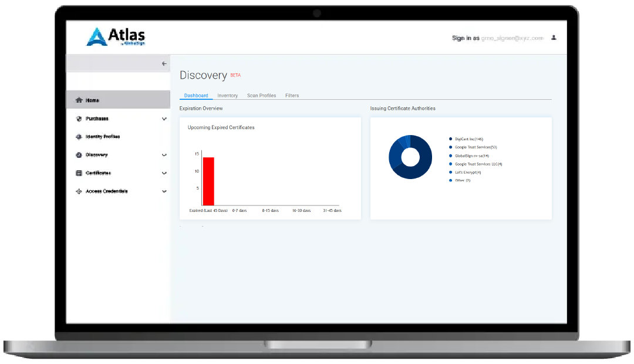Expand the Access Credentials chevron
Screen dimensions: 634x364
coord(164,191)
